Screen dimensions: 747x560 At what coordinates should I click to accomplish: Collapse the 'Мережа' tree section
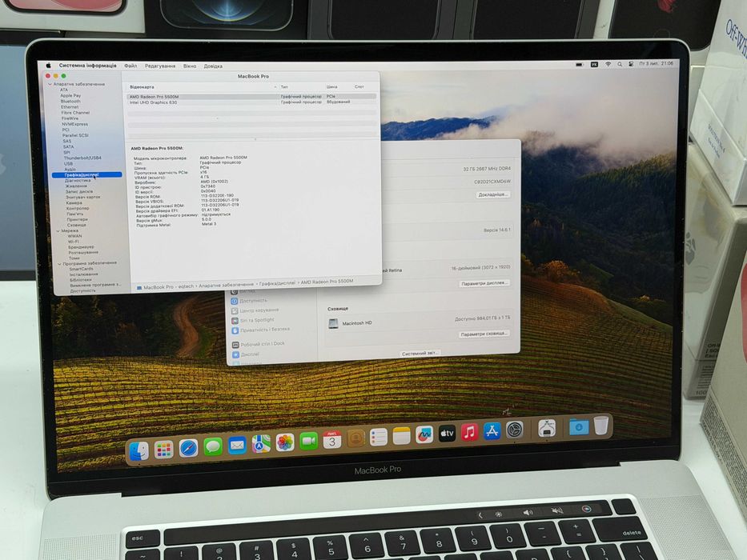pos(58,231)
